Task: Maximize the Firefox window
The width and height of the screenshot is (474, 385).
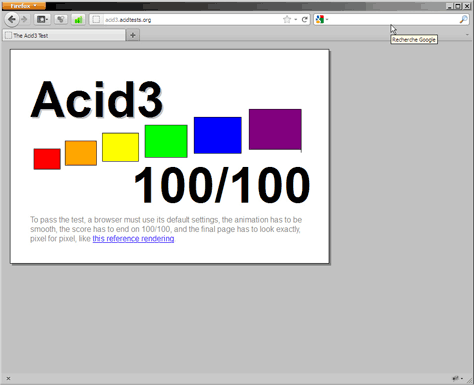Action: [458, 6]
